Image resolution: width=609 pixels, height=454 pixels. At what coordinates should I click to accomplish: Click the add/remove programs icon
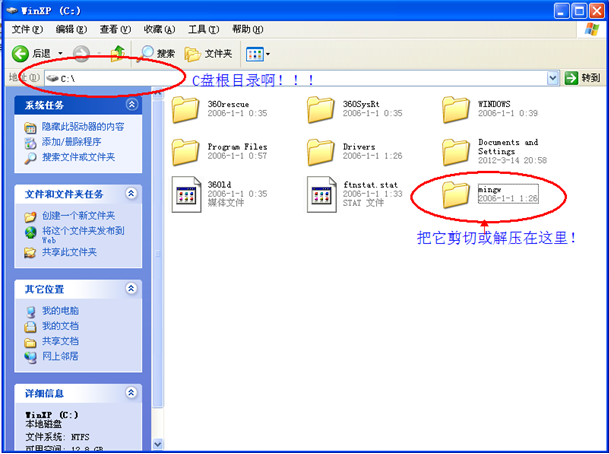tap(30, 143)
